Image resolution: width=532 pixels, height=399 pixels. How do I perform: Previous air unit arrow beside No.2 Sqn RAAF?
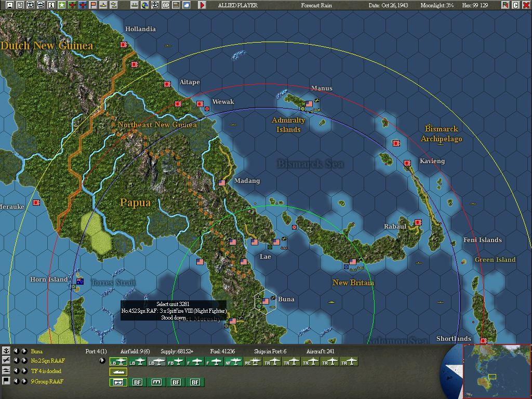coord(16,361)
